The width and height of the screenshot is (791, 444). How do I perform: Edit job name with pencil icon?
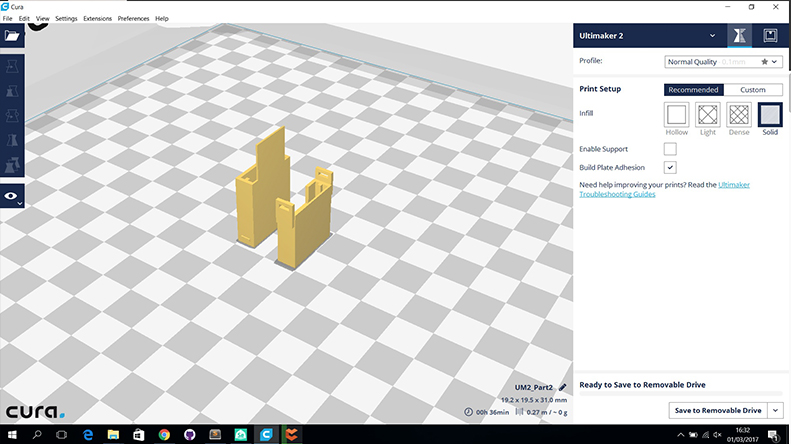tap(562, 387)
